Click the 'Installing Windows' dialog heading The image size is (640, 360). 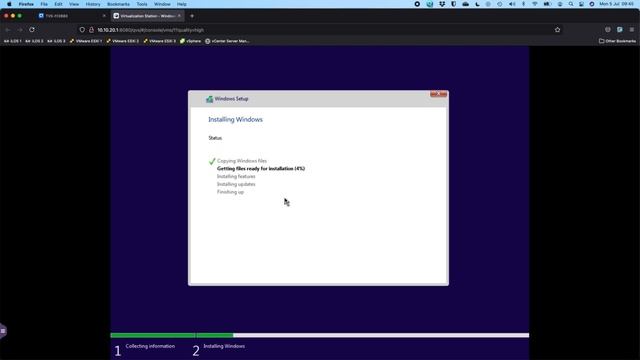click(x=236, y=120)
